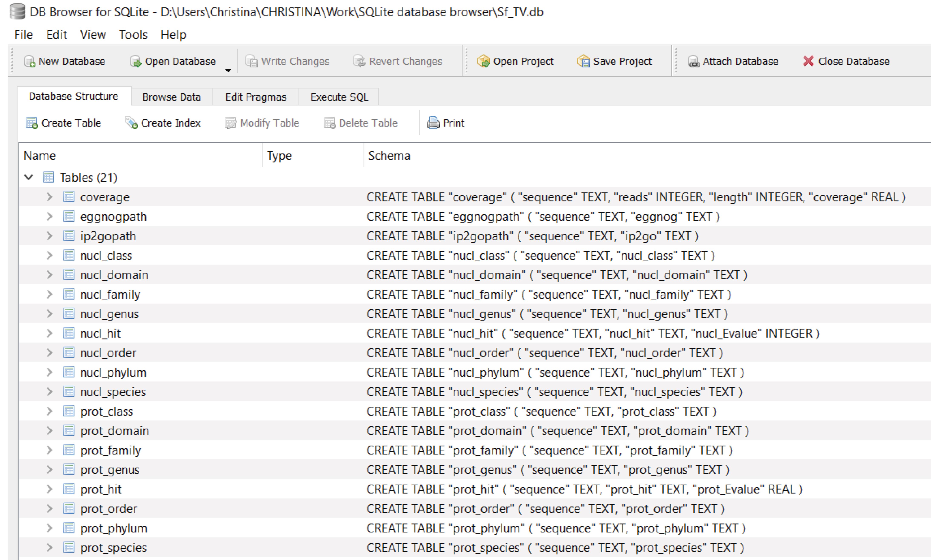This screenshot has height=560, width=931.
Task: Click the table icon beside prot_genus
Action: click(x=69, y=469)
